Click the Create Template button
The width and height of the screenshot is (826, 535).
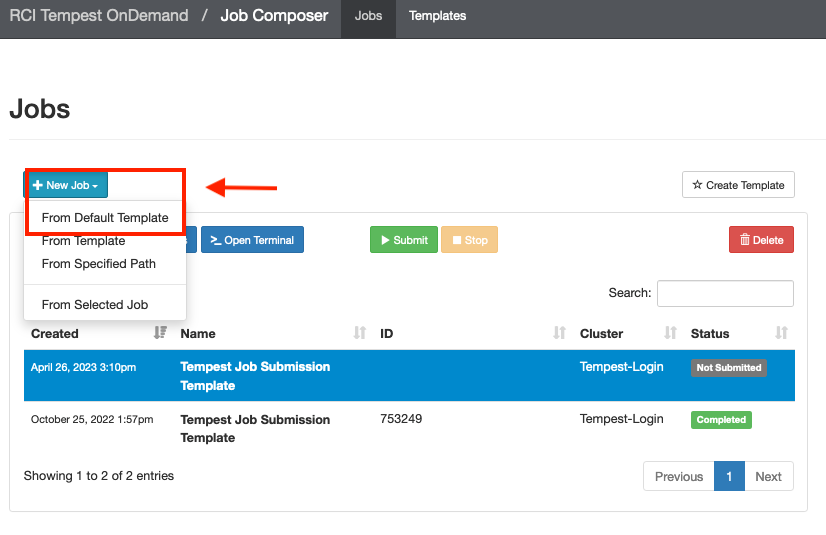738,185
